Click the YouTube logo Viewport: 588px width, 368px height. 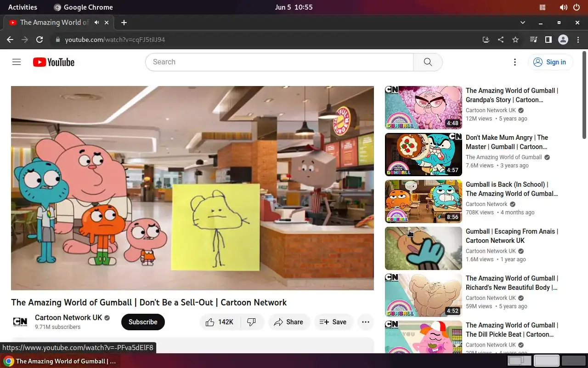coord(54,62)
